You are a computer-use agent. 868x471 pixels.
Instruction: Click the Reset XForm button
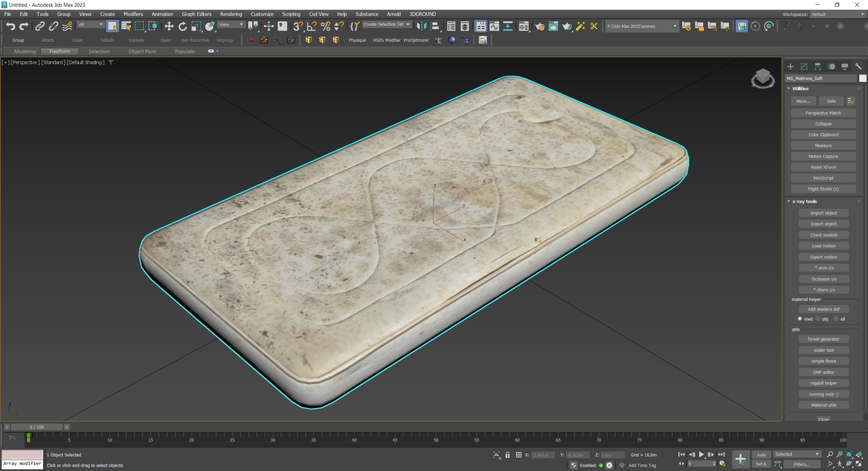823,167
